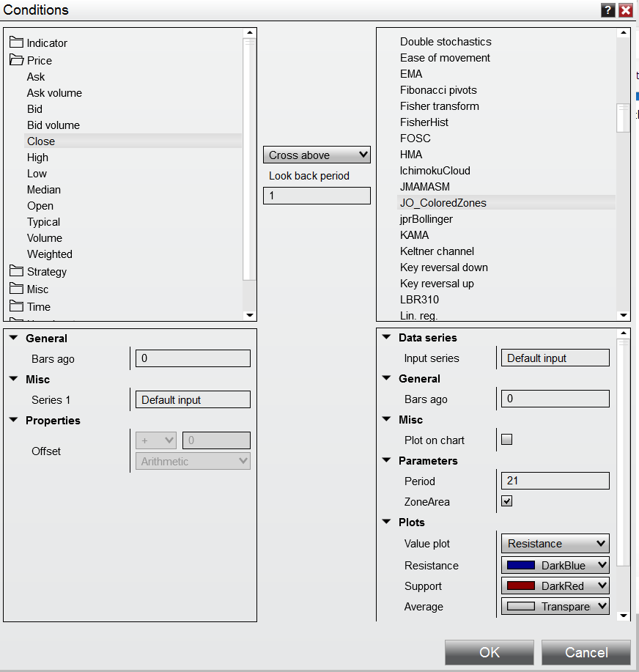
Task: Open the Offset Arithmetic dropdown
Action: pyautogui.click(x=193, y=461)
